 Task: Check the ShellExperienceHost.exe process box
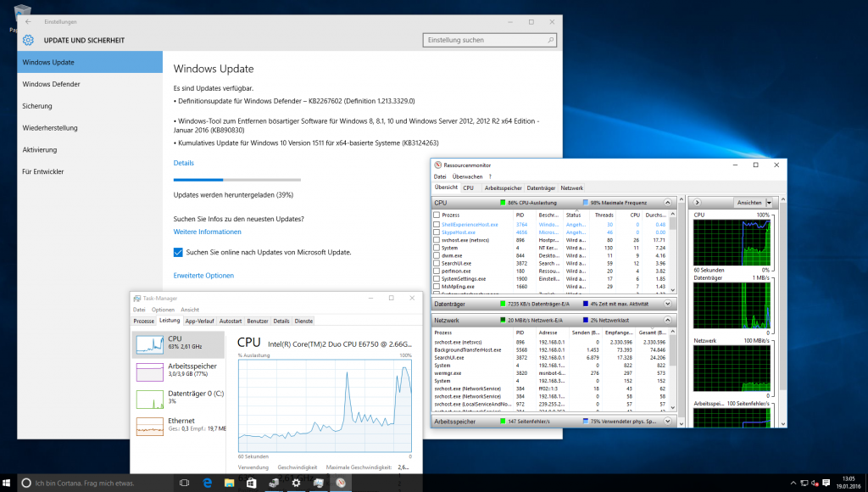pyautogui.click(x=437, y=225)
